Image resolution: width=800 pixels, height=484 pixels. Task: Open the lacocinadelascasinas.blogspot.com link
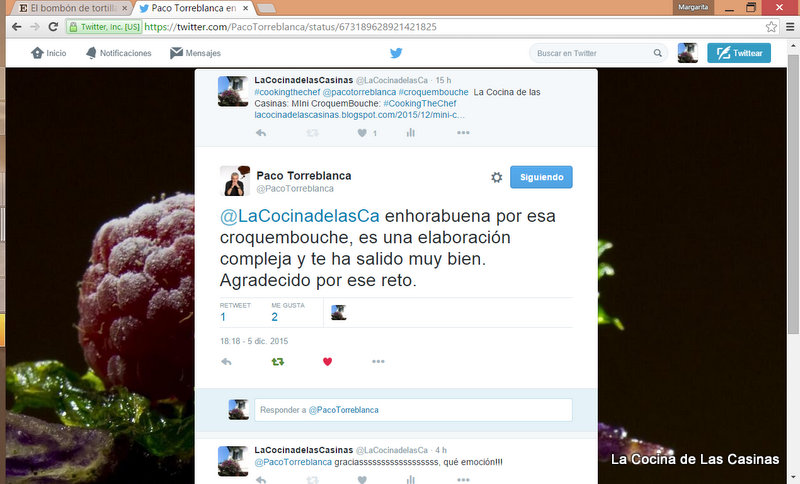(360, 115)
